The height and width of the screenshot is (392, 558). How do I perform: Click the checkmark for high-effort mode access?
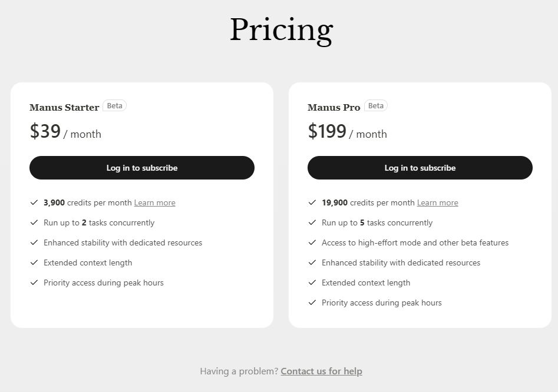coord(312,242)
